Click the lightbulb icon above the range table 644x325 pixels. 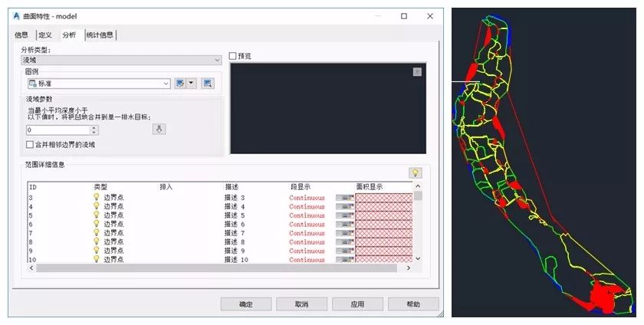coord(416,172)
